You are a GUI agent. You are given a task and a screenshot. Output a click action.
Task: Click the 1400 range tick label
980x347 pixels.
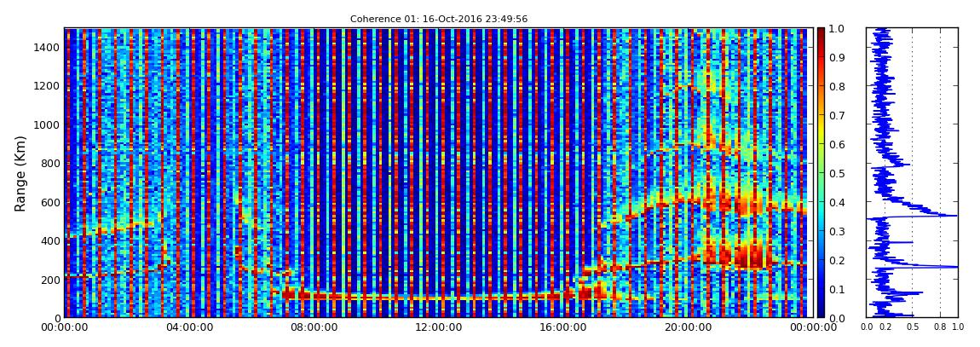tap(46, 47)
